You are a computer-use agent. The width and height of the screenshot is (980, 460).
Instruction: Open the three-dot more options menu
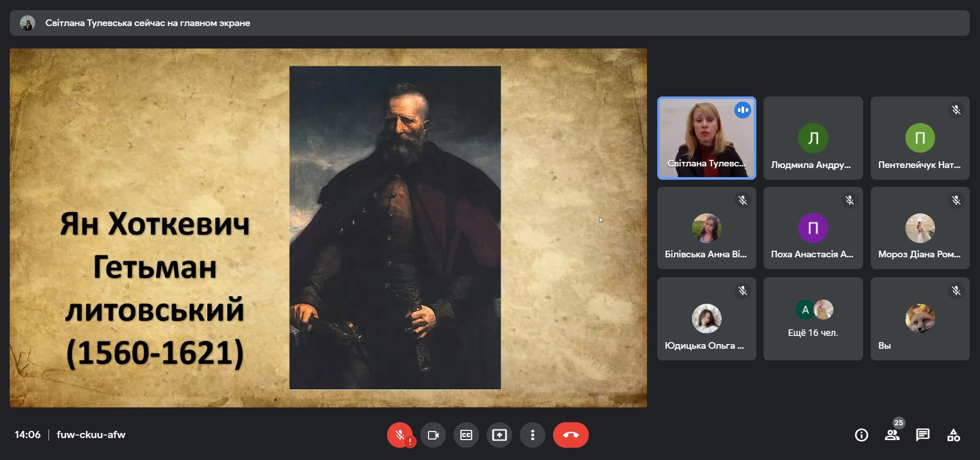533,435
